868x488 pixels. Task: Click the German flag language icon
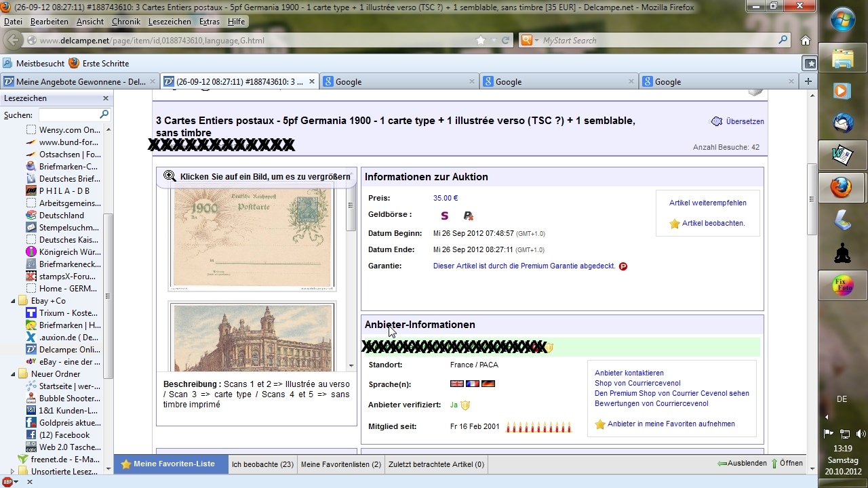(488, 384)
